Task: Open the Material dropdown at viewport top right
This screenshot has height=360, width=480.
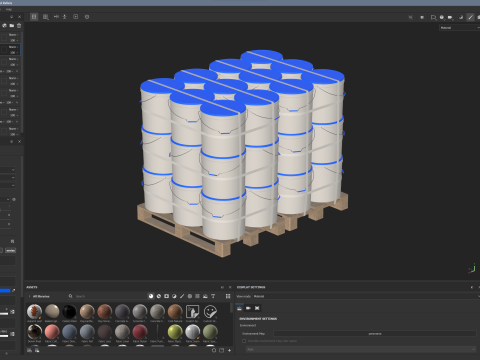Action: tap(459, 28)
